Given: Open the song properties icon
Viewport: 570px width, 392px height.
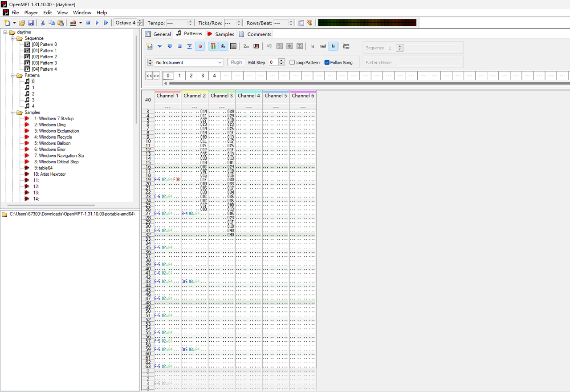Looking at the screenshot, I should click(x=301, y=23).
